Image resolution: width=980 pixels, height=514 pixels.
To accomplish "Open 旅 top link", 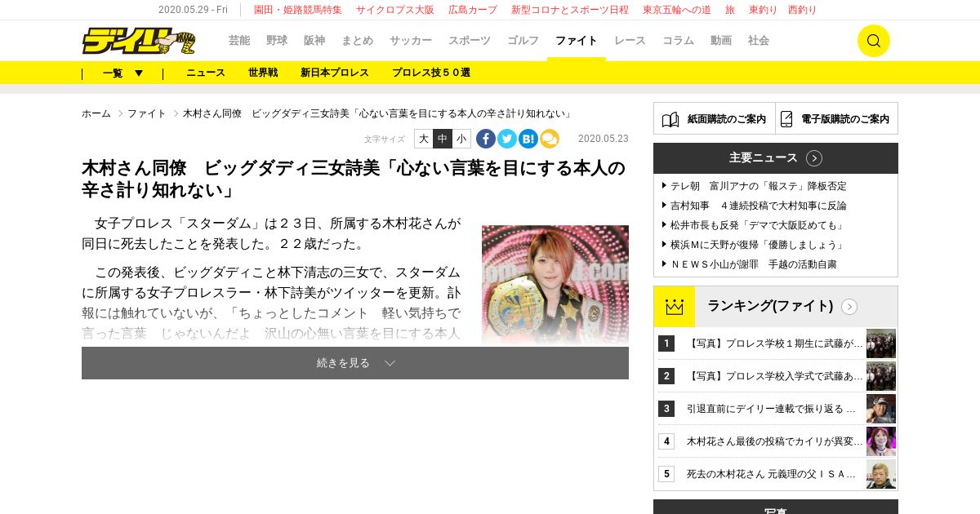I will (x=730, y=10).
